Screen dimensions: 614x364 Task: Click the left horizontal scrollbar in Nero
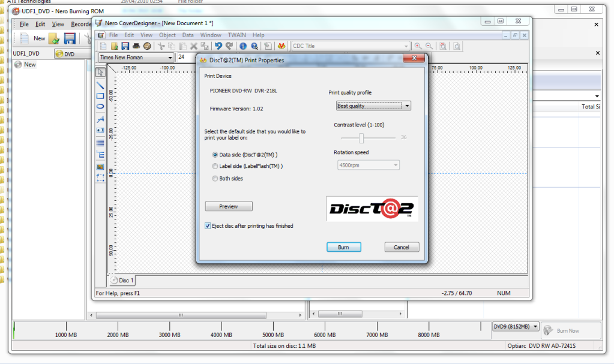[x=196, y=315]
